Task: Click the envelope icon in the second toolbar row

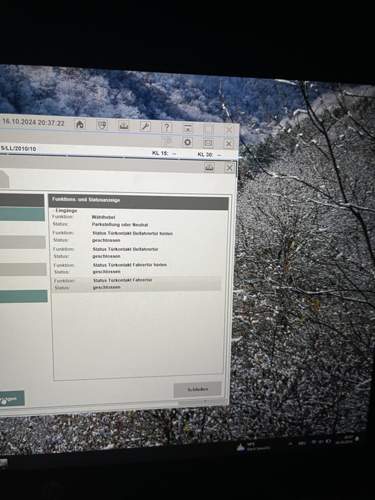Action: coord(208,143)
